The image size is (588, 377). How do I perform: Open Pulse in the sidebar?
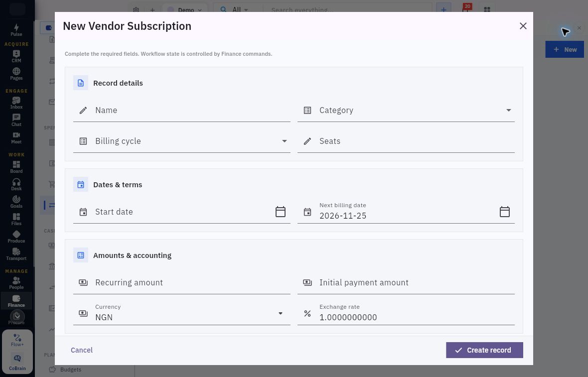point(16,30)
